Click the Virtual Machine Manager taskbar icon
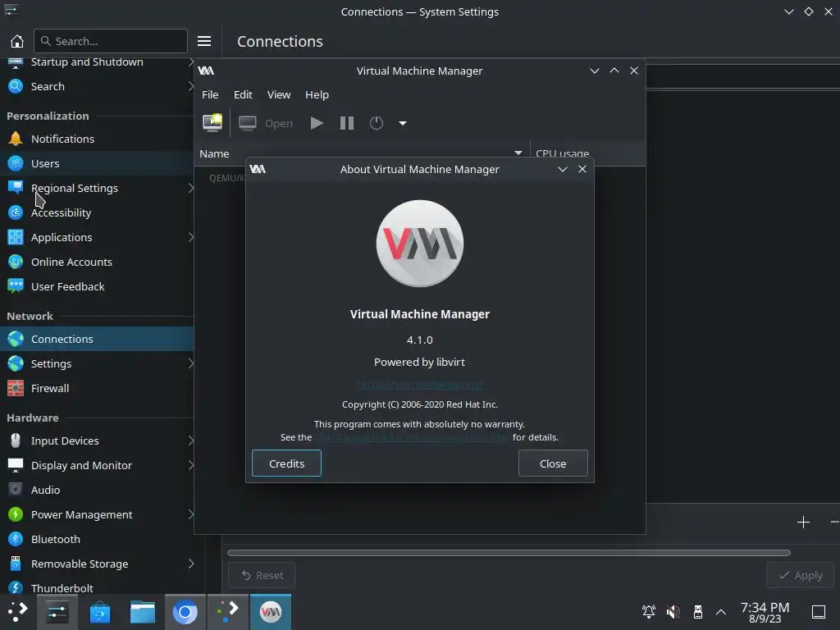The height and width of the screenshot is (630, 840). click(271, 612)
